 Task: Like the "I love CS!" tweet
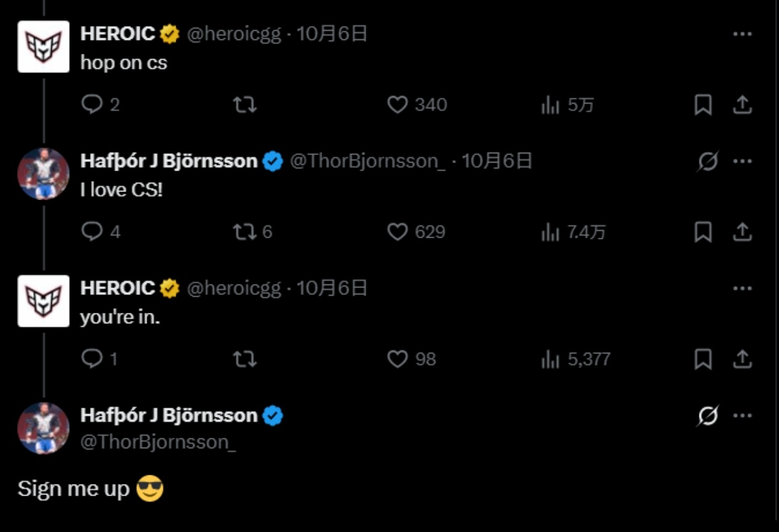398,232
